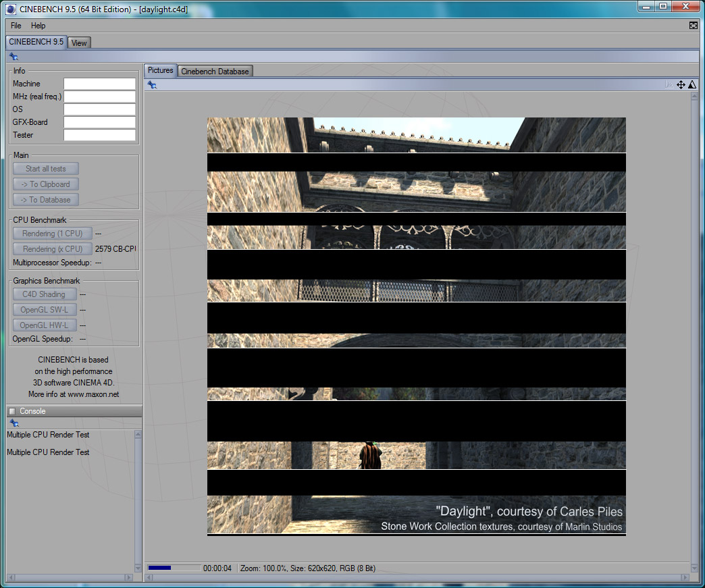Click the grayed picture icon in Pictures toolbar
This screenshot has height=588, width=705.
669,85
